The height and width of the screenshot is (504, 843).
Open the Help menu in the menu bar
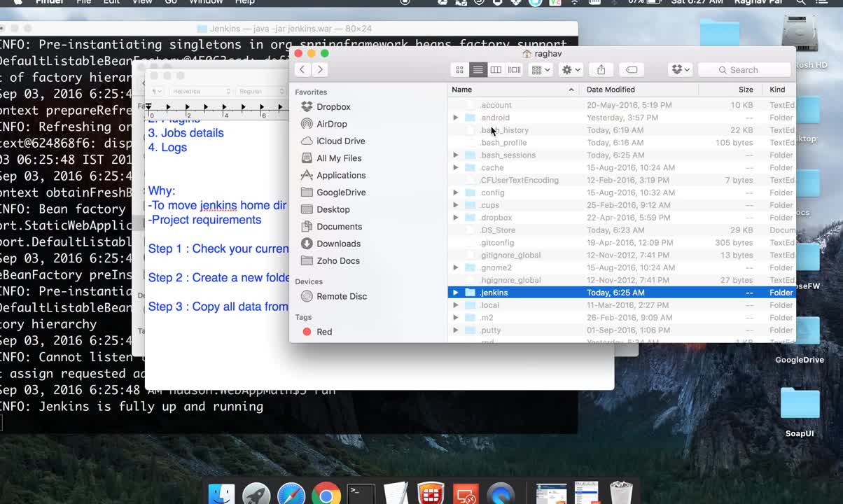point(244,2)
